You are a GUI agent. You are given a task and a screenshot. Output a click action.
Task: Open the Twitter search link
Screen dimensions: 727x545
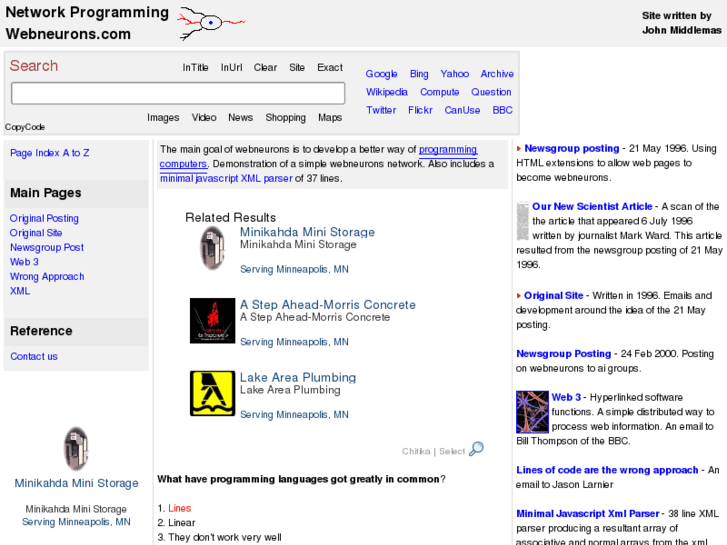pyautogui.click(x=381, y=110)
